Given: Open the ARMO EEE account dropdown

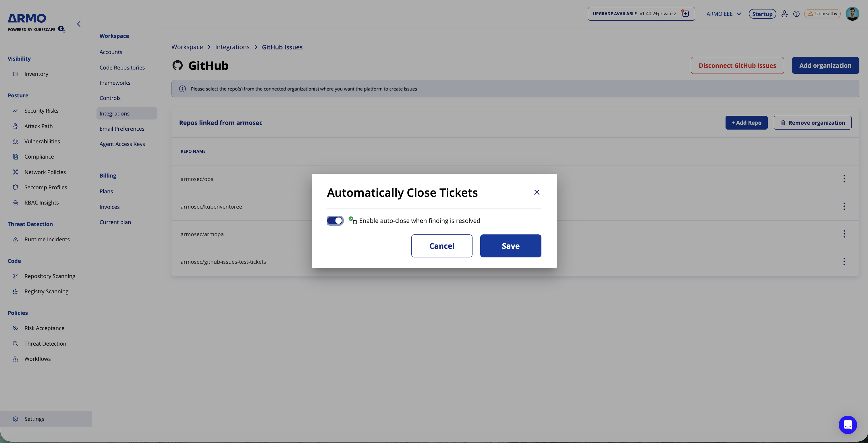Looking at the screenshot, I should tap(724, 14).
